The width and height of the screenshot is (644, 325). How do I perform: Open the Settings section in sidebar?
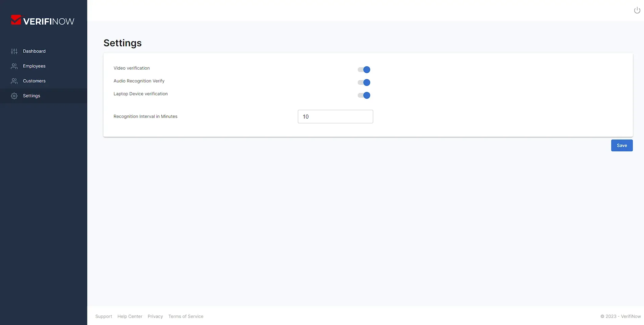tap(31, 96)
